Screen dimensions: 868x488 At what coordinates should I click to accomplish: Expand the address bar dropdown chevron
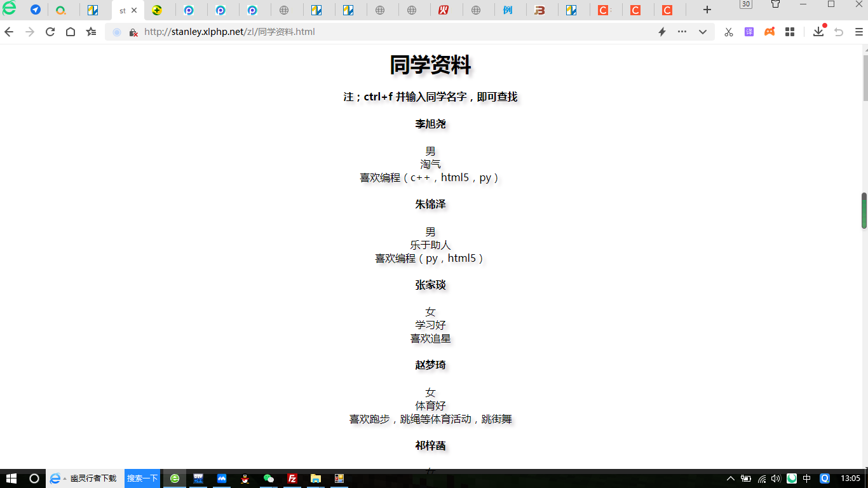click(x=702, y=32)
